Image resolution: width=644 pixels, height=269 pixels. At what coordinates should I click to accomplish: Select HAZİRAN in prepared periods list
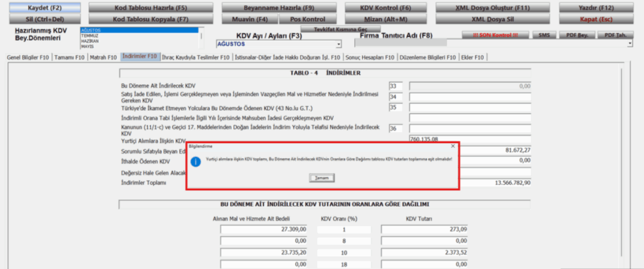(139, 41)
